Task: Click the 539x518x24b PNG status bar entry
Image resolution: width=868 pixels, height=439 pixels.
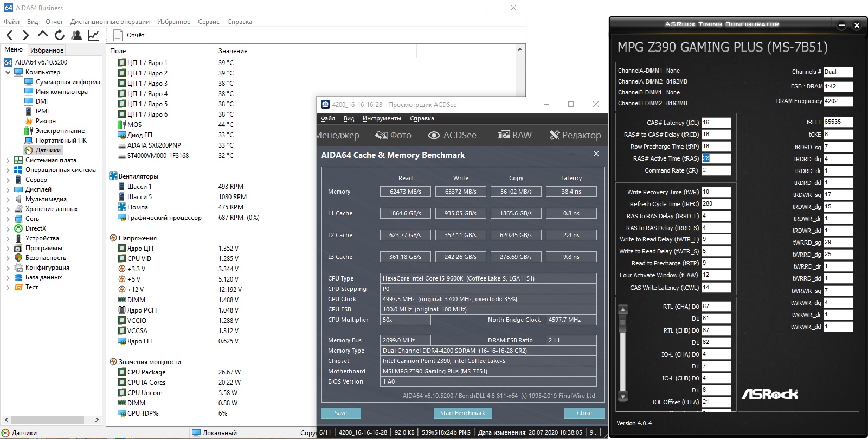Action: click(446, 432)
